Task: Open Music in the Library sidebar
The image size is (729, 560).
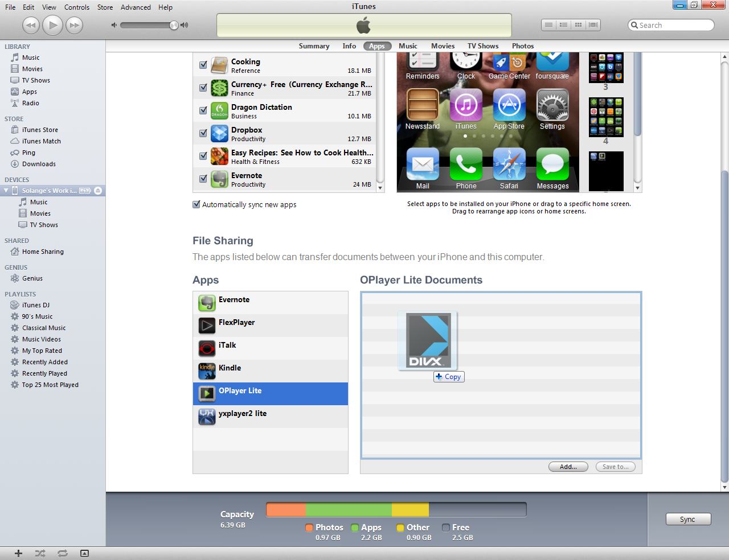Action: pyautogui.click(x=31, y=57)
